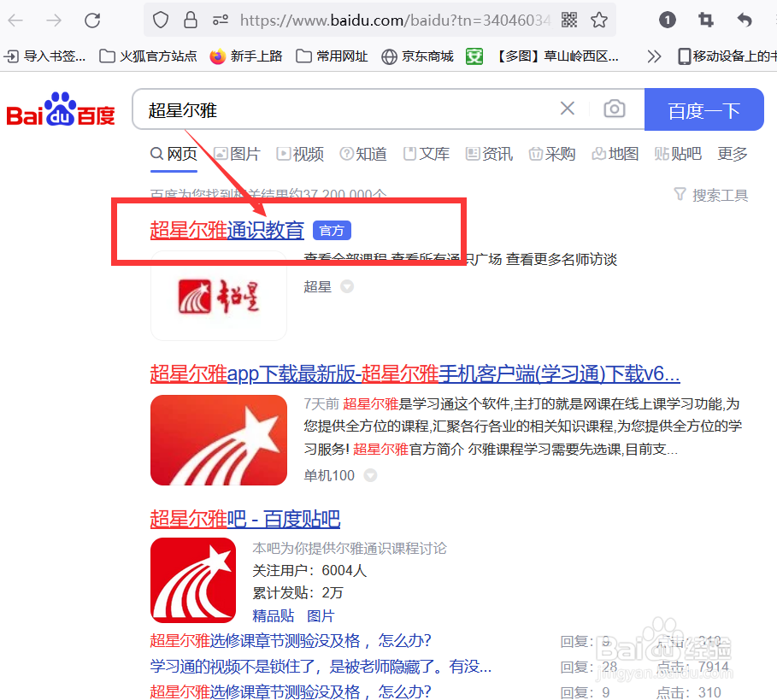
Task: Switch to the 采购 tab
Action: [x=552, y=154]
